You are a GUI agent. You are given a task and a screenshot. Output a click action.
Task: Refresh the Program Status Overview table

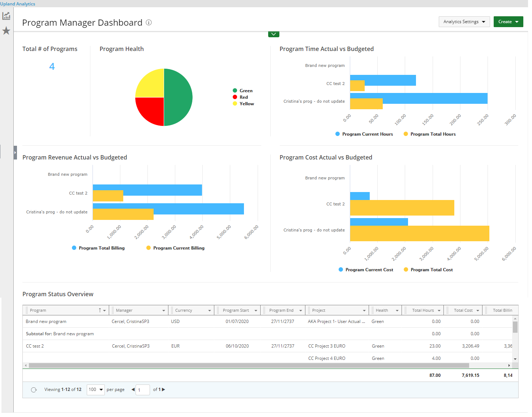[x=34, y=390]
